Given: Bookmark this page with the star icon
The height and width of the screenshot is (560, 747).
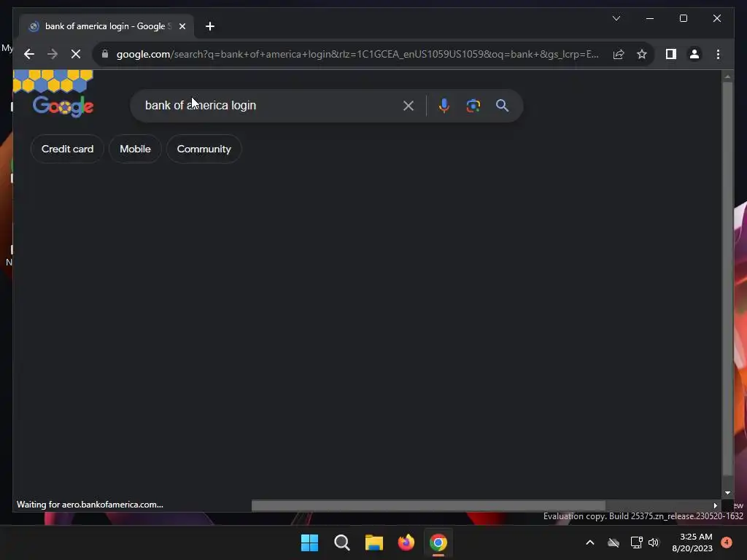Looking at the screenshot, I should (642, 54).
